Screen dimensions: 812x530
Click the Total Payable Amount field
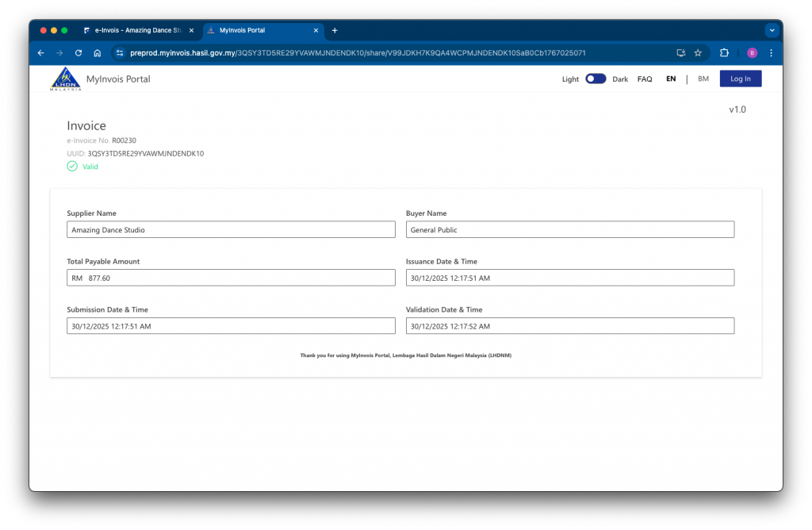(231, 278)
